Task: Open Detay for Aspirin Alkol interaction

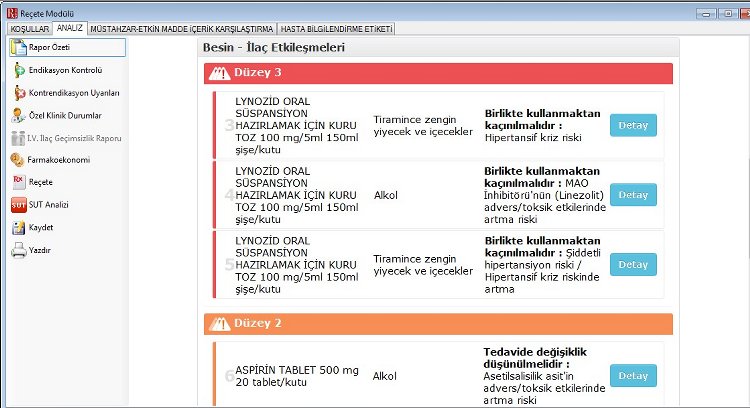Action: [633, 376]
